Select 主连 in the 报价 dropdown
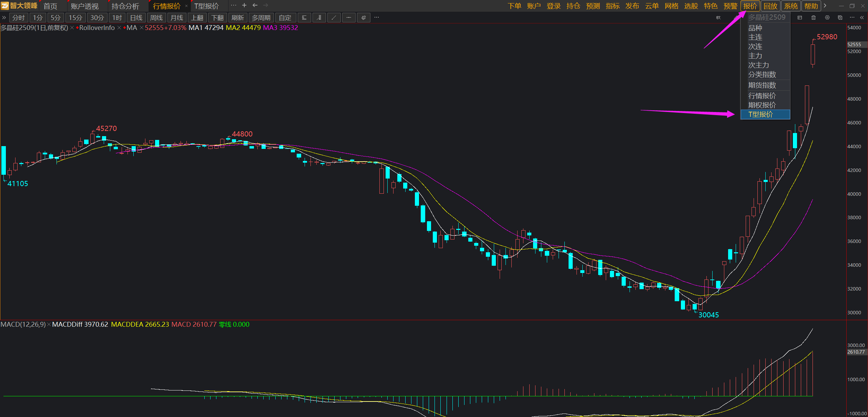 coord(765,37)
